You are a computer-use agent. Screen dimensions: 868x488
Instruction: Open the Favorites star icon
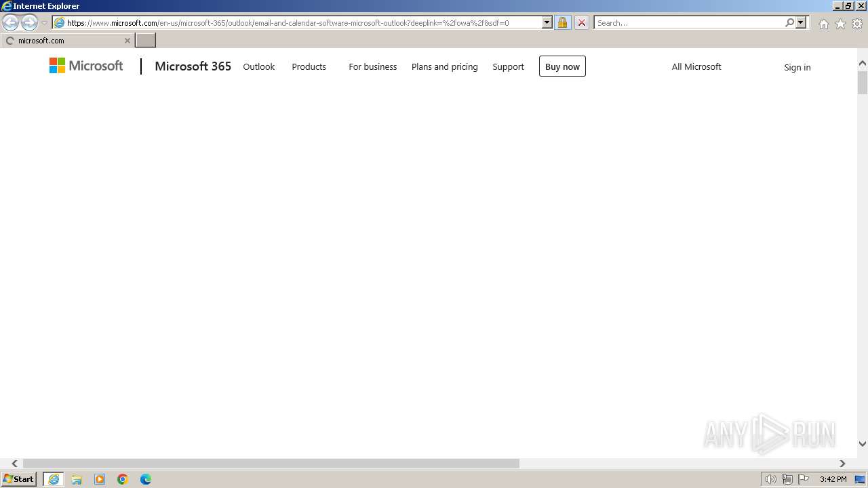pos(840,24)
